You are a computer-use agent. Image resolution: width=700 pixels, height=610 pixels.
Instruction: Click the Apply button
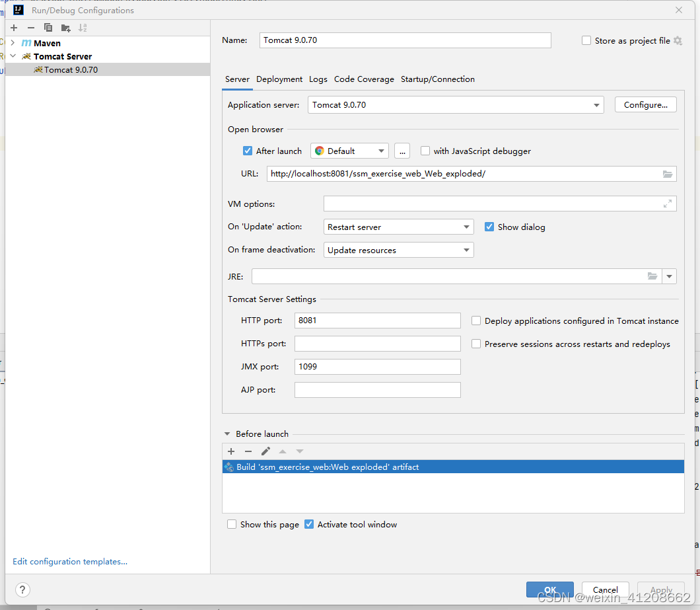(x=661, y=590)
